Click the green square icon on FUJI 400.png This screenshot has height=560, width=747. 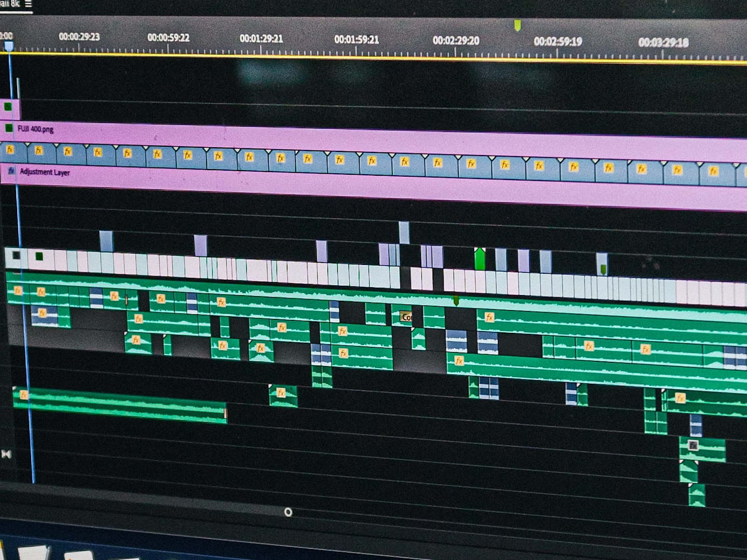(x=8, y=128)
